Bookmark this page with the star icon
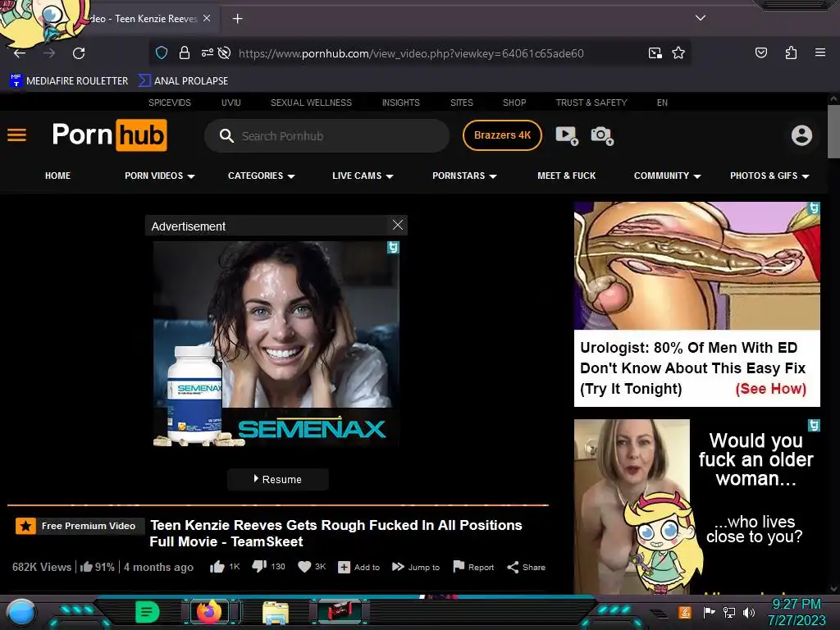The image size is (840, 630). pos(678,52)
